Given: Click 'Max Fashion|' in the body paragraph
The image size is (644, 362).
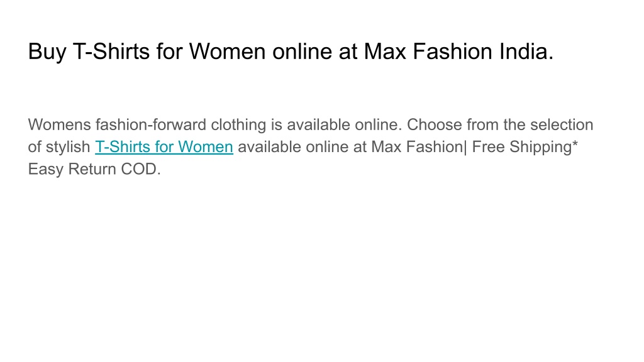Looking at the screenshot, I should 419,147.
